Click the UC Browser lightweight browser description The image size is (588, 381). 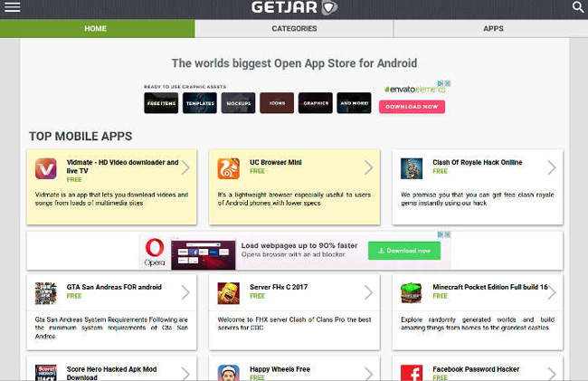click(294, 199)
